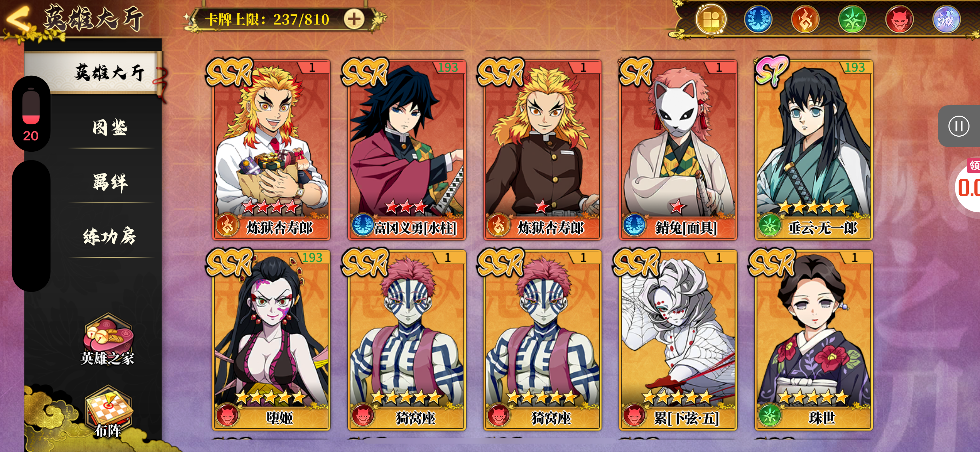This screenshot has width=980, height=452.
Task: Open the 堕姬 level 193 card
Action: tap(271, 339)
